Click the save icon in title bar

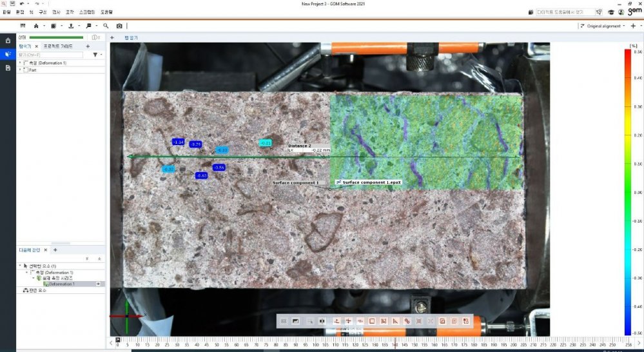pos(12,4)
